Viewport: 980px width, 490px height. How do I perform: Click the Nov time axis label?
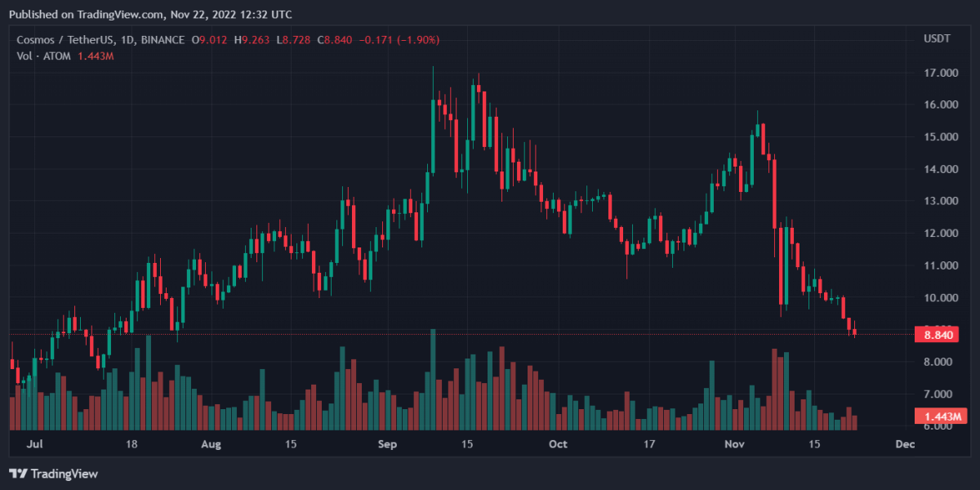pos(736,445)
